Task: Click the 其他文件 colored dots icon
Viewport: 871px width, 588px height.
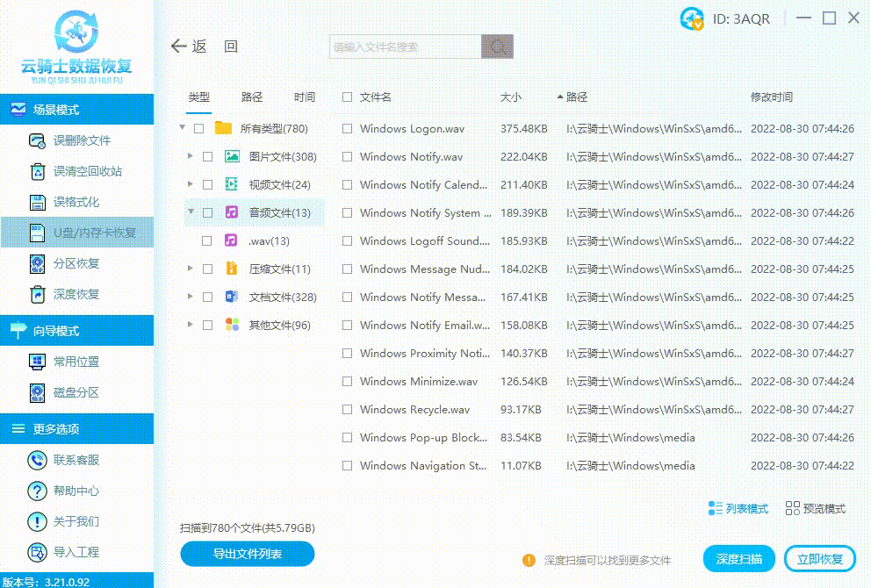Action: pyautogui.click(x=232, y=325)
